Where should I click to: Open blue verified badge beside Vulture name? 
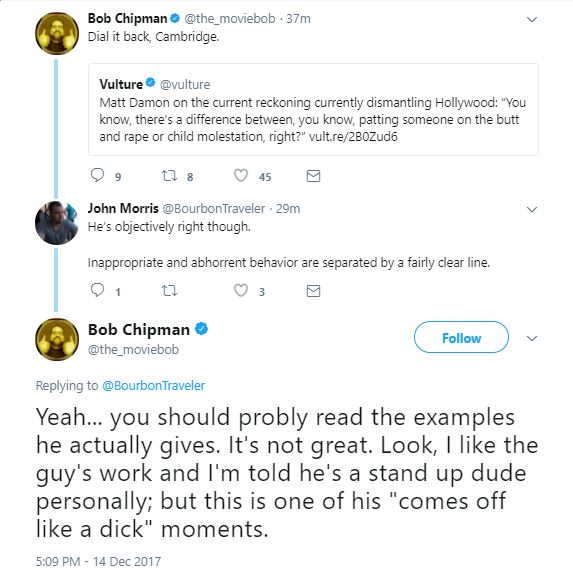coord(150,83)
